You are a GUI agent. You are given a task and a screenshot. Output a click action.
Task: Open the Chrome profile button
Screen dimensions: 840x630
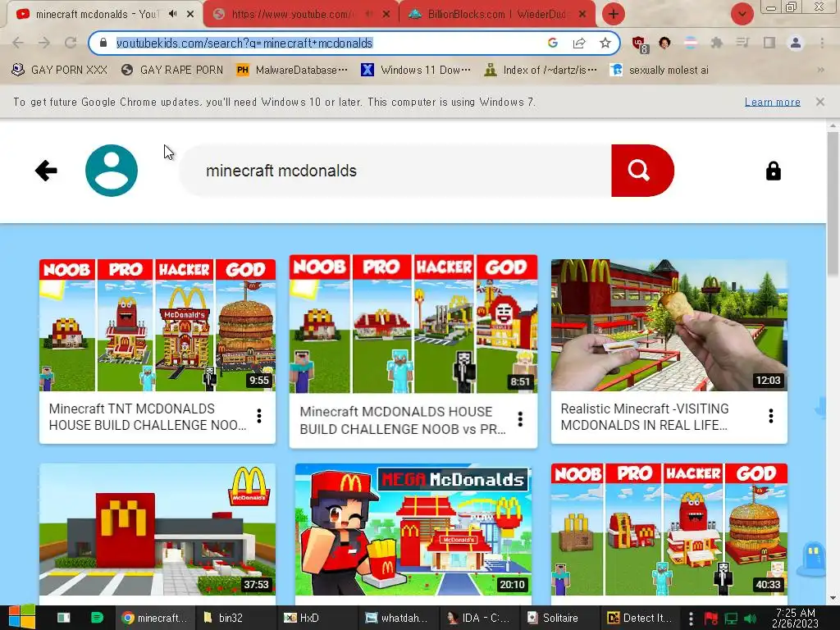[796, 43]
